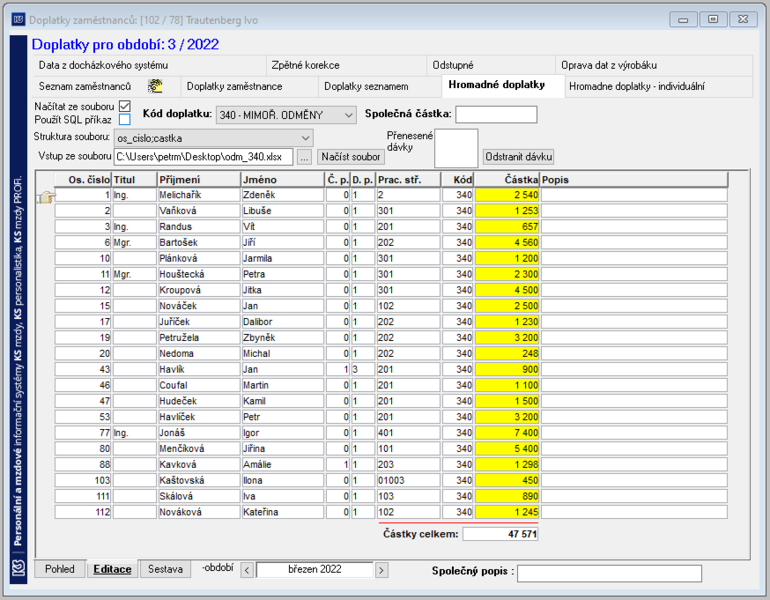Browse for file with the ... button

(304, 157)
